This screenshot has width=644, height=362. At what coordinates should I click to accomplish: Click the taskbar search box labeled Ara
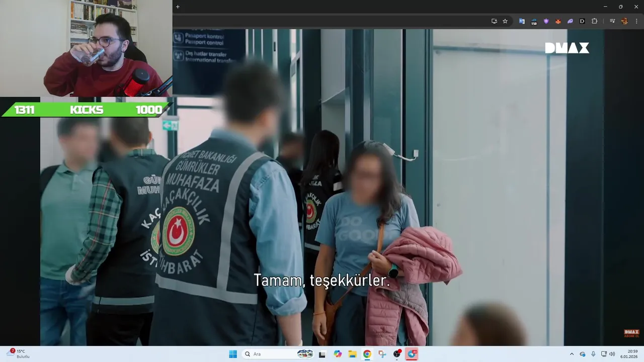tap(279, 354)
